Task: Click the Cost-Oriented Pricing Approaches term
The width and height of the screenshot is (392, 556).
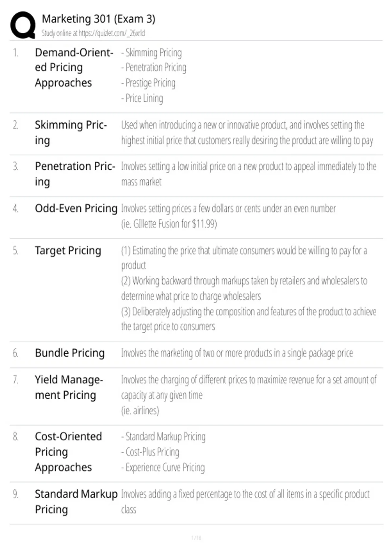Action: coord(68,452)
